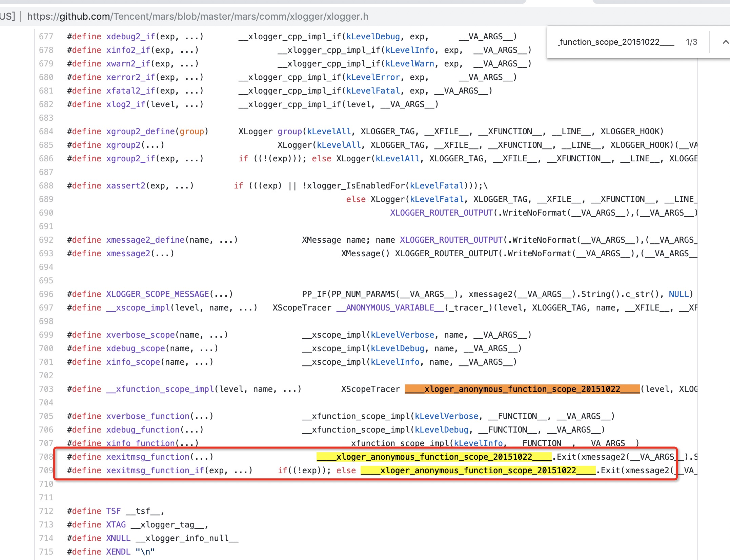Screen dimensions: 730x560
Task: Select line number 703
Action: pyautogui.click(x=47, y=389)
